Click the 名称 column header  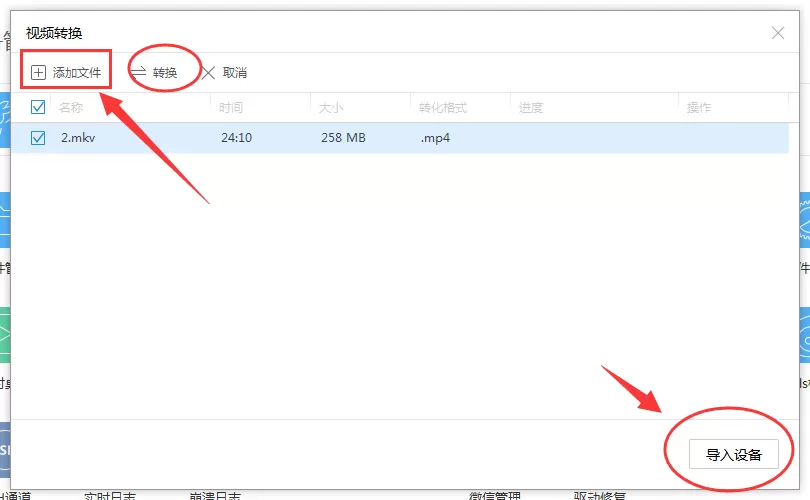tap(71, 107)
